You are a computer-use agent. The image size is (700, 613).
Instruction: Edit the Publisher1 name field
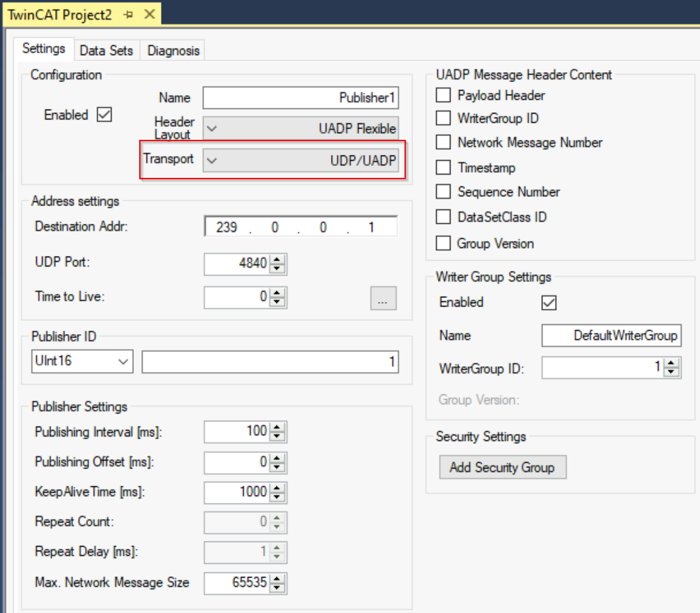pyautogui.click(x=301, y=98)
